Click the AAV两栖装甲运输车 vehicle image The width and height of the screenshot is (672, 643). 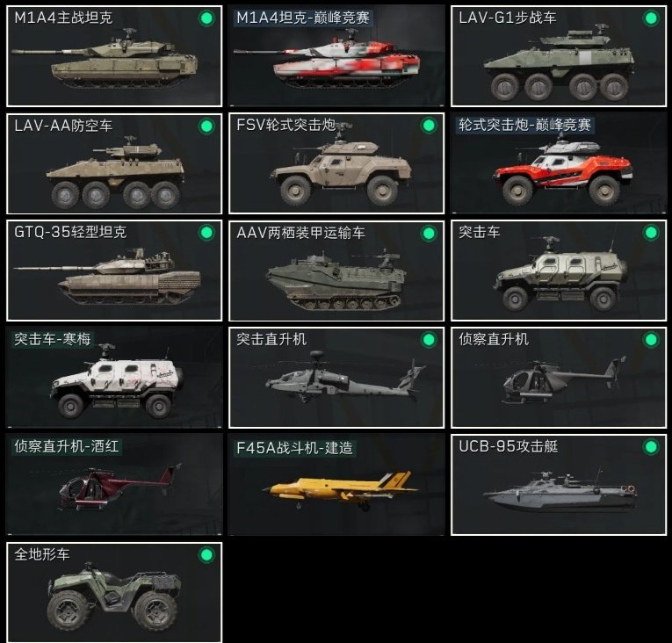pyautogui.click(x=336, y=279)
